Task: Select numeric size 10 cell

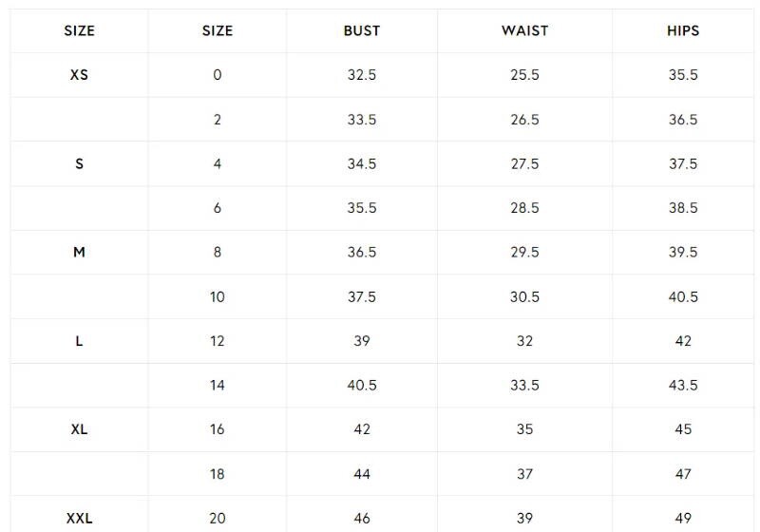Action: (217, 296)
